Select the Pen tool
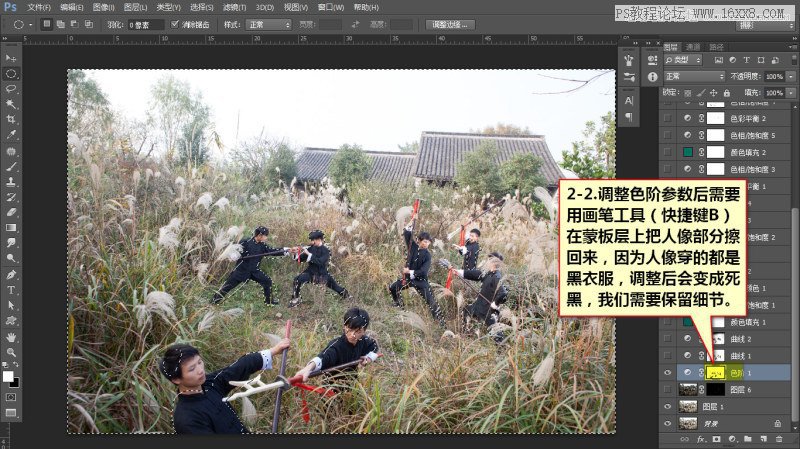 pyautogui.click(x=11, y=275)
